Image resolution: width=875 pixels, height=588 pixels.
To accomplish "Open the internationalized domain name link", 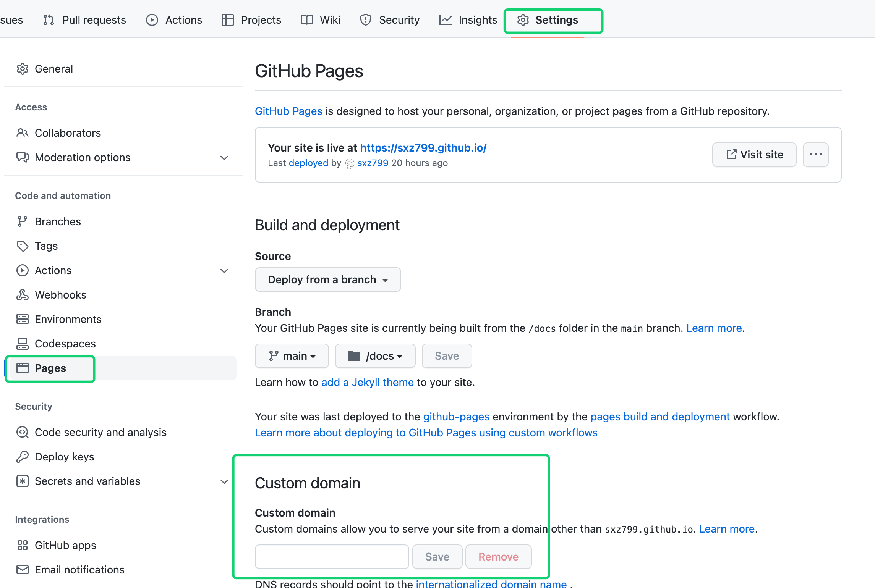I will click(491, 584).
